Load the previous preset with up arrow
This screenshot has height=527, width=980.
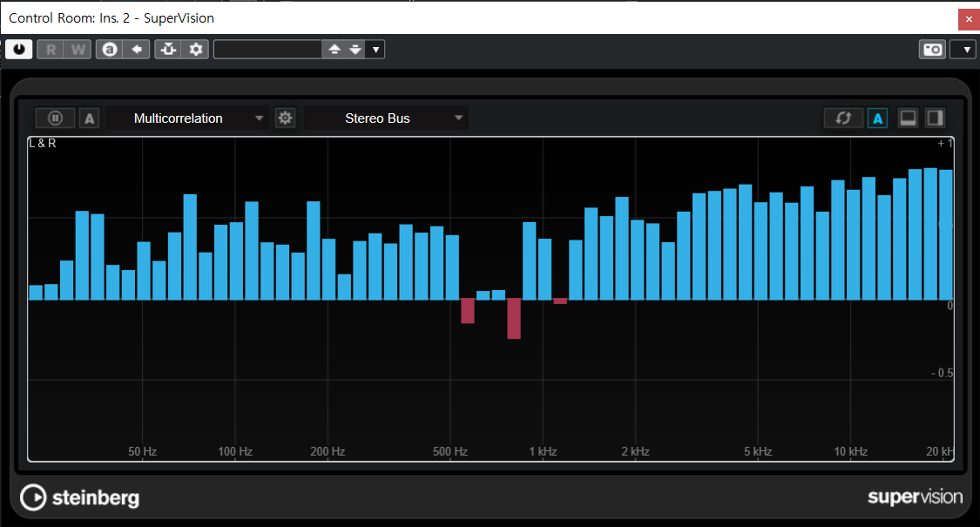334,50
